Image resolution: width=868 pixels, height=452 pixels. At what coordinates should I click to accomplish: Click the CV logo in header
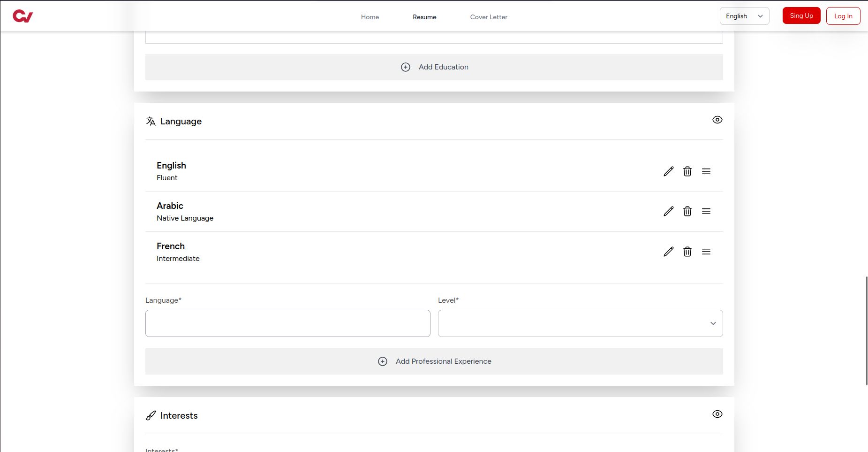(23, 16)
